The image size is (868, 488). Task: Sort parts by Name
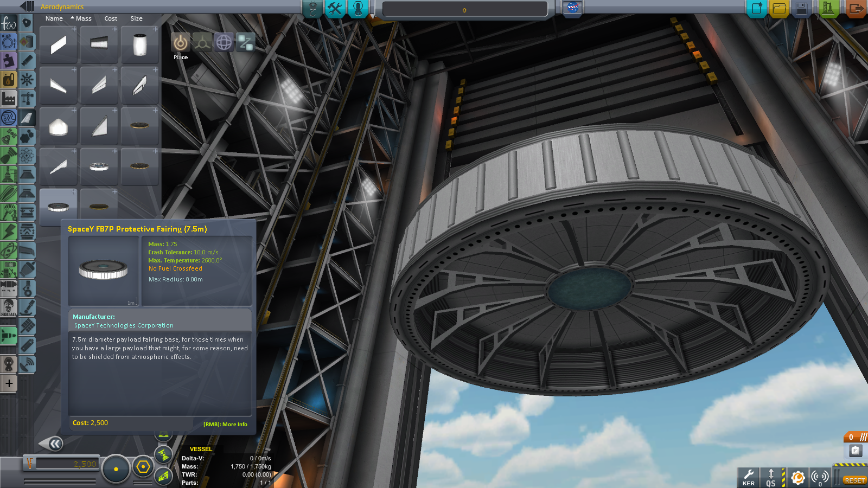tap(54, 18)
